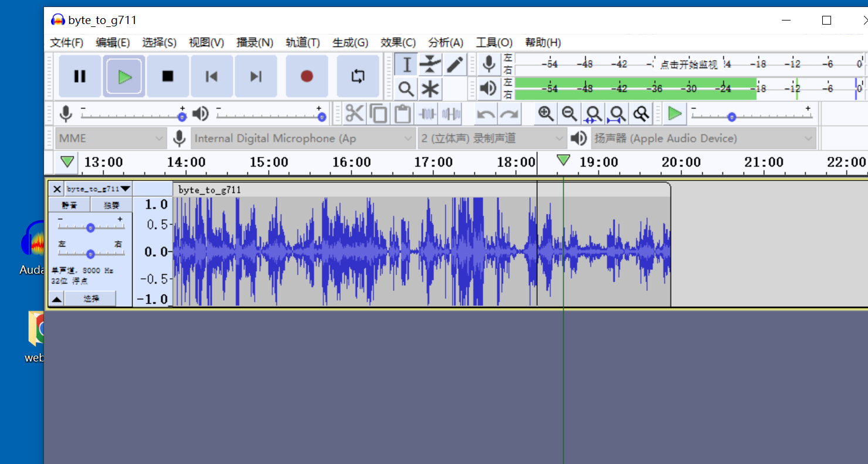Toggle zoom with the zoom toggle icon
The width and height of the screenshot is (868, 464).
click(640, 114)
